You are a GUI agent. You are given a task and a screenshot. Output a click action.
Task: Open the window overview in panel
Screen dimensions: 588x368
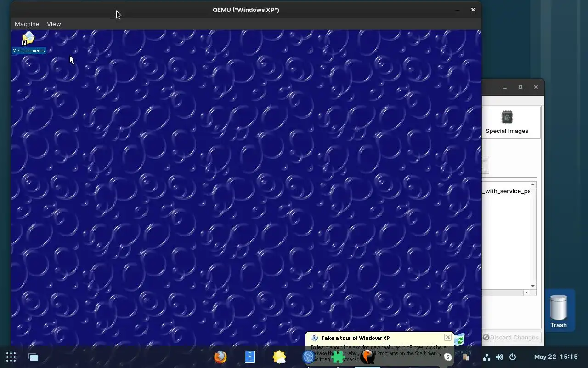[33, 357]
